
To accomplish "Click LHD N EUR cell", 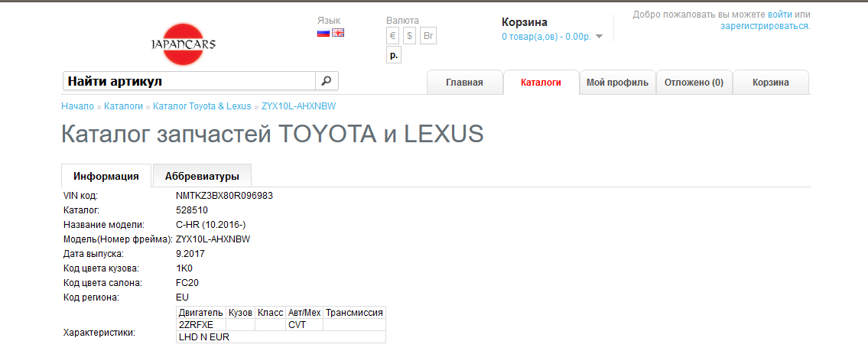I will (x=280, y=337).
